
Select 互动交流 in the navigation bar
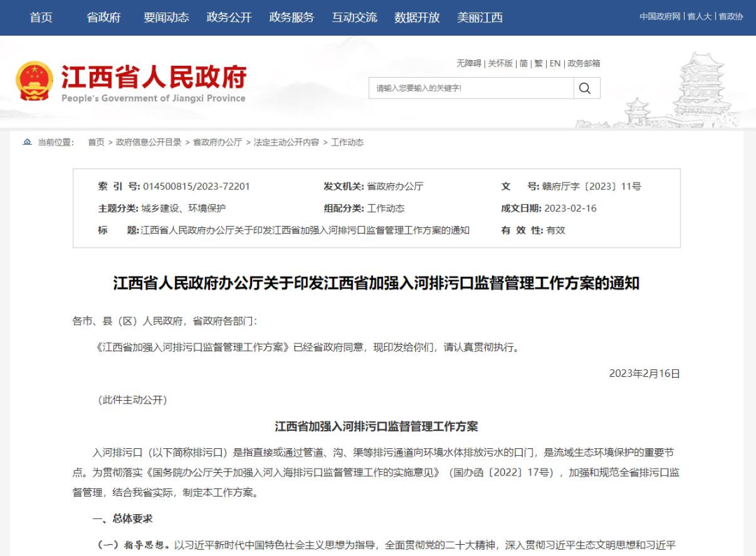tap(354, 17)
